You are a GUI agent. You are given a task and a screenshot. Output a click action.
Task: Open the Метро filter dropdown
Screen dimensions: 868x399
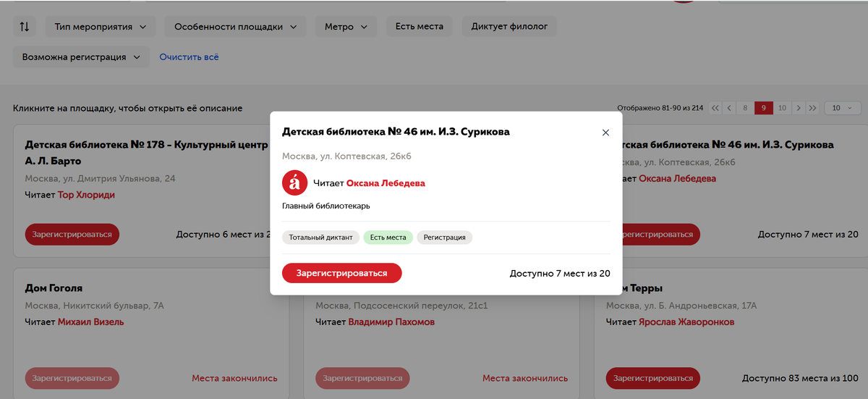tap(346, 27)
